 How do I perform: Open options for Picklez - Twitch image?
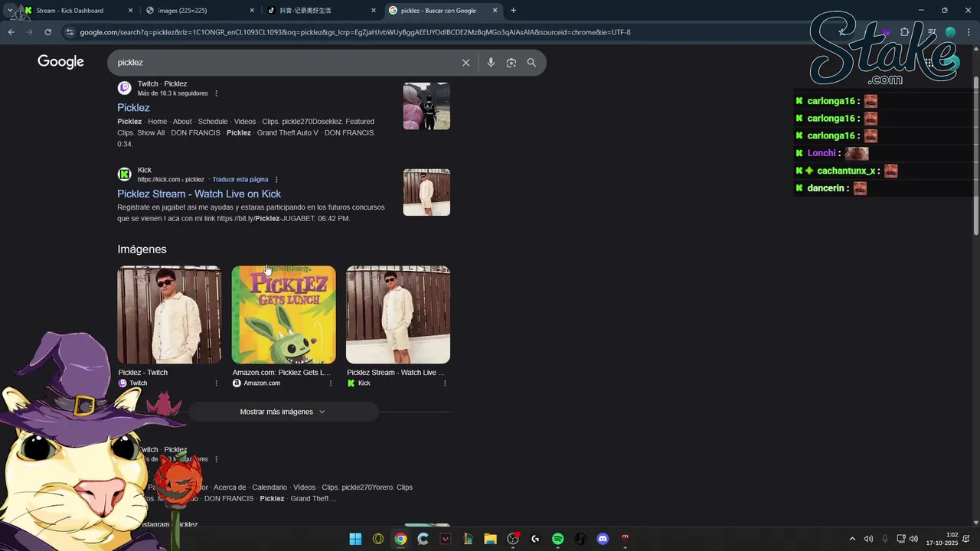(216, 383)
